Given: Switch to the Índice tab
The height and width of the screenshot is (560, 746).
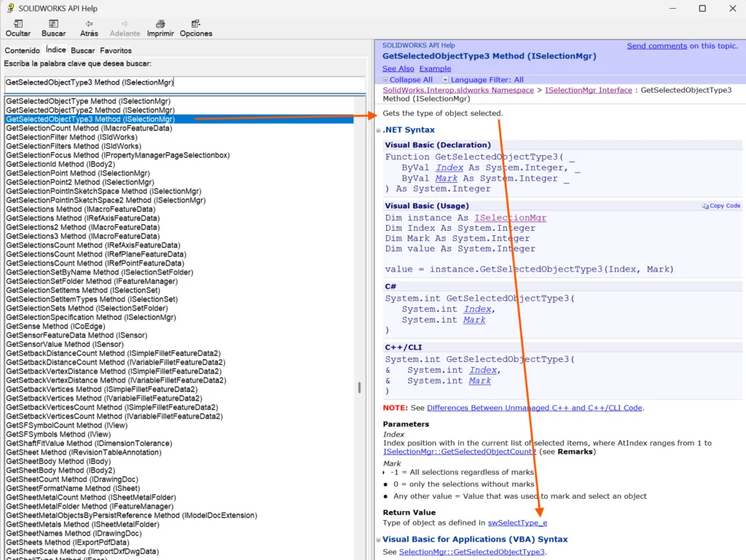Looking at the screenshot, I should (x=55, y=50).
